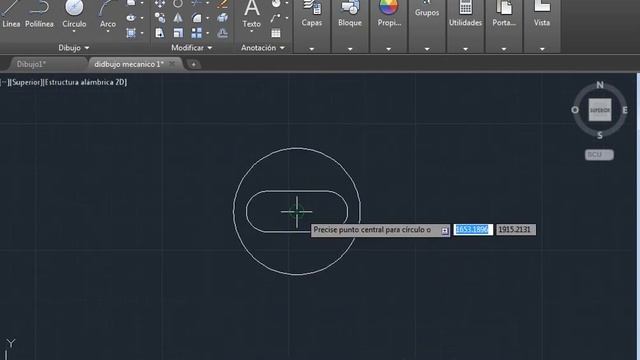Open the SCU coordinate system dropdown
The image size is (640, 360).
[599, 155]
